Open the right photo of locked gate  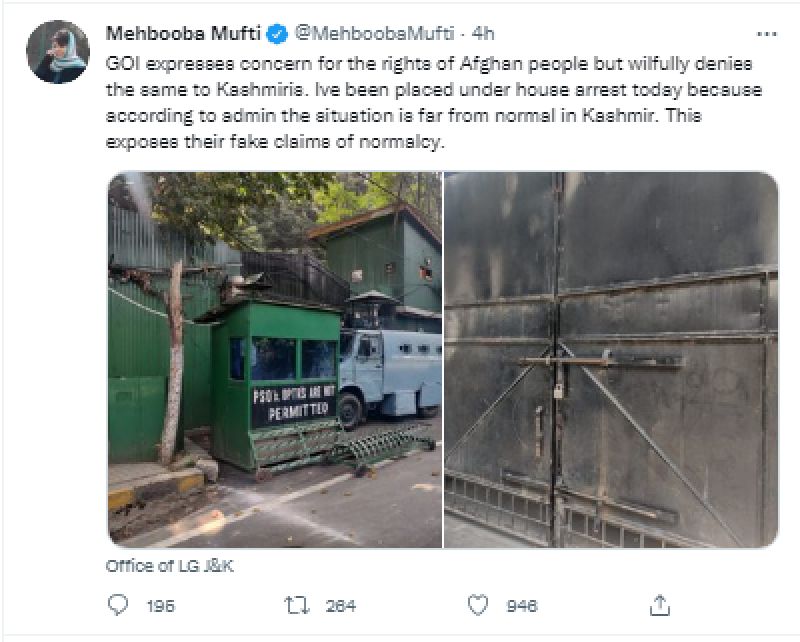click(x=611, y=359)
